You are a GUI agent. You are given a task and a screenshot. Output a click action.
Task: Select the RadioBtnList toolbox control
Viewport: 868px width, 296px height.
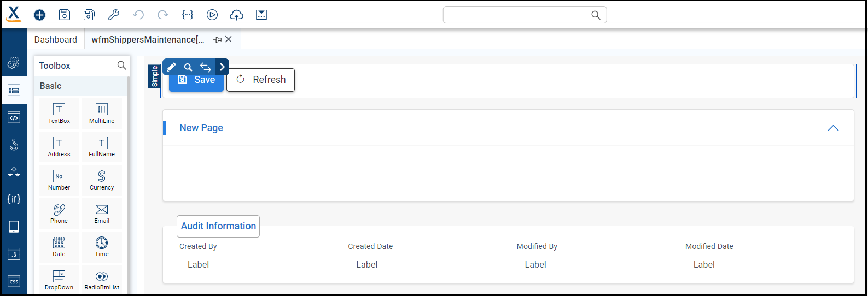pyautogui.click(x=102, y=280)
